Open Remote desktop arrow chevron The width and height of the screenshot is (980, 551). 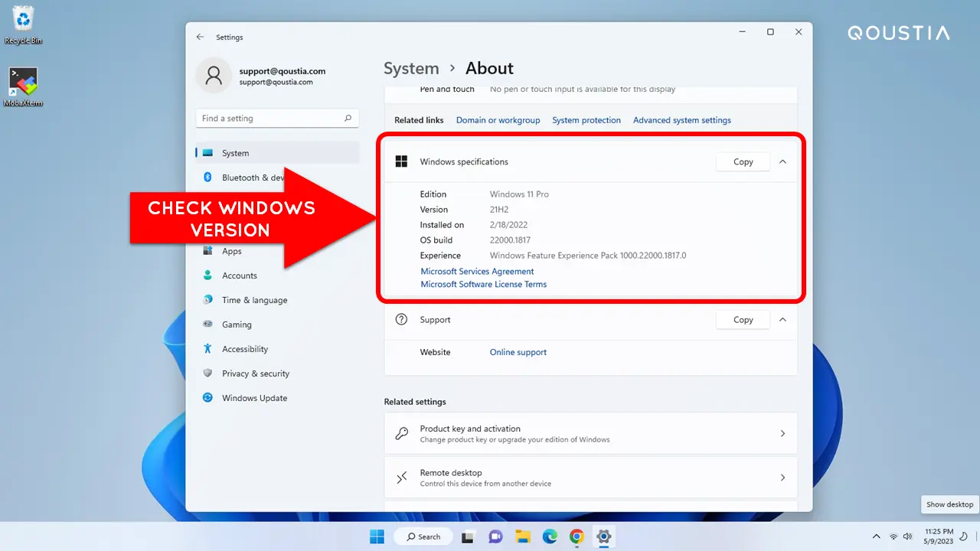click(x=782, y=478)
